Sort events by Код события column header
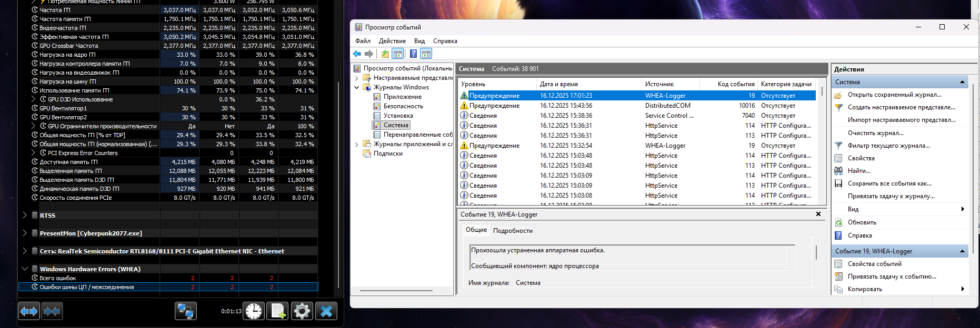Screen dimensions: 980x328 (x=728, y=84)
